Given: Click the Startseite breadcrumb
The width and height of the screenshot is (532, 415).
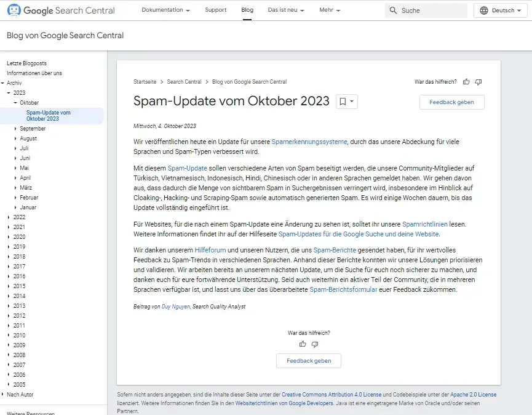Looking at the screenshot, I should [x=145, y=82].
